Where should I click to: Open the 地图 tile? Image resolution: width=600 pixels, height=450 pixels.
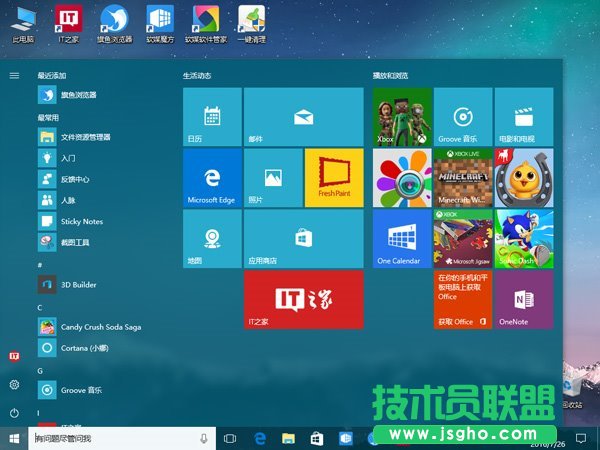pyautogui.click(x=212, y=238)
